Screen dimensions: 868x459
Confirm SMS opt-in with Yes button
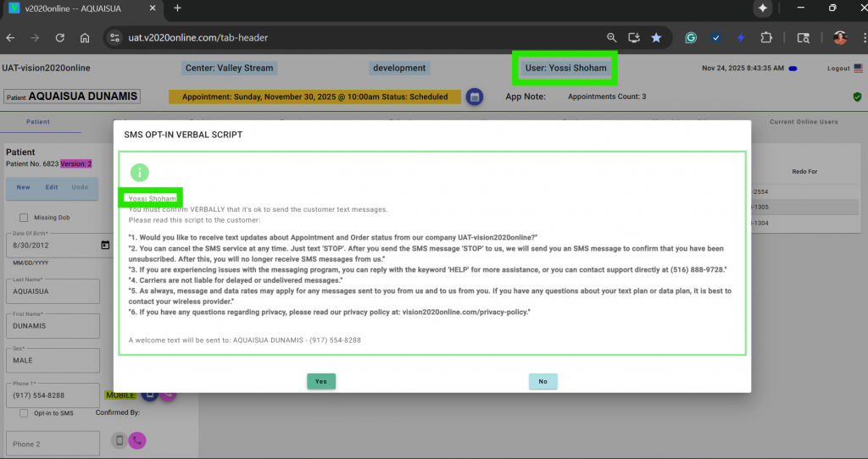point(321,381)
